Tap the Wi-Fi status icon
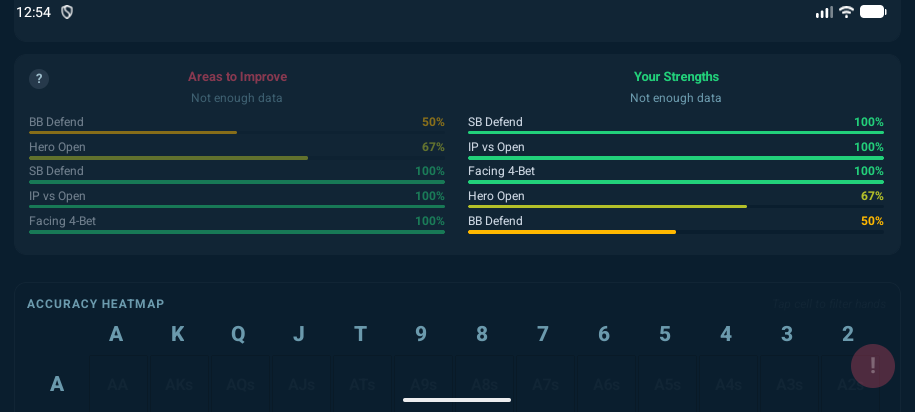Viewport: 915px width, 412px height. 846,12
